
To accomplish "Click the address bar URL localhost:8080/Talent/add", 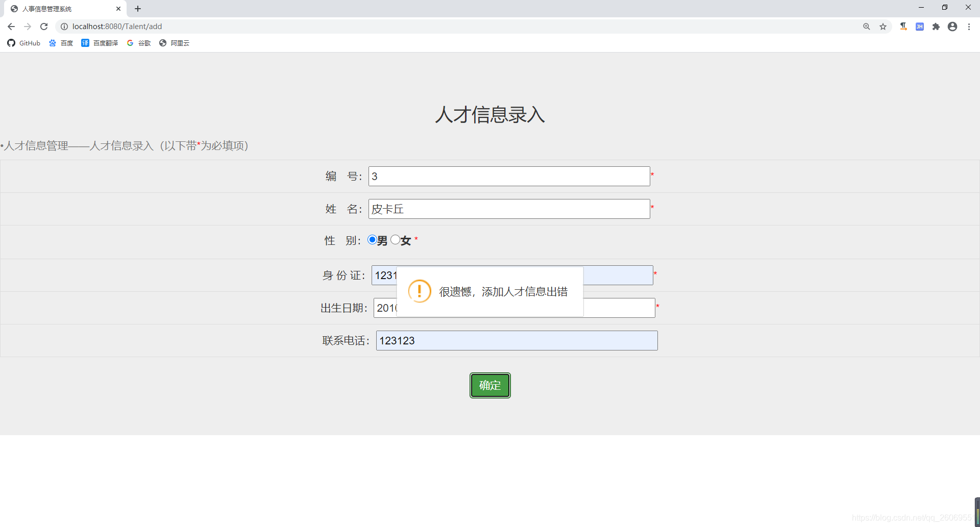I will [x=117, y=27].
